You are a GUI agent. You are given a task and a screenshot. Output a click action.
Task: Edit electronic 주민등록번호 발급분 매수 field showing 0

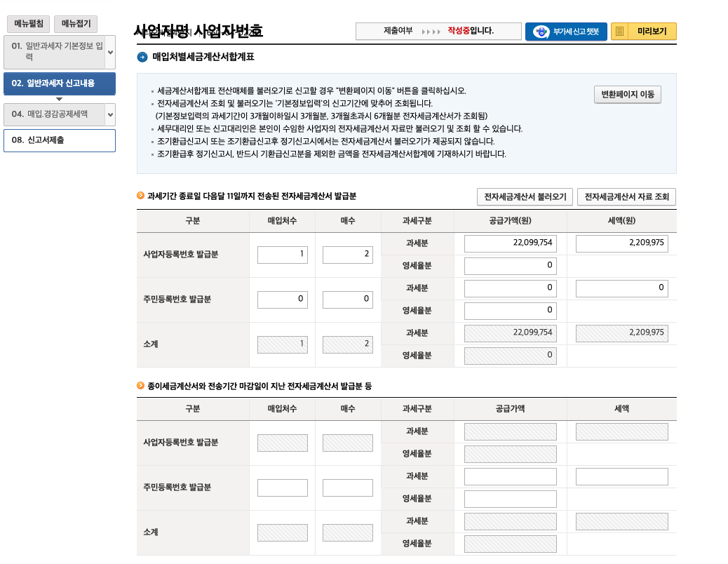[x=348, y=300]
